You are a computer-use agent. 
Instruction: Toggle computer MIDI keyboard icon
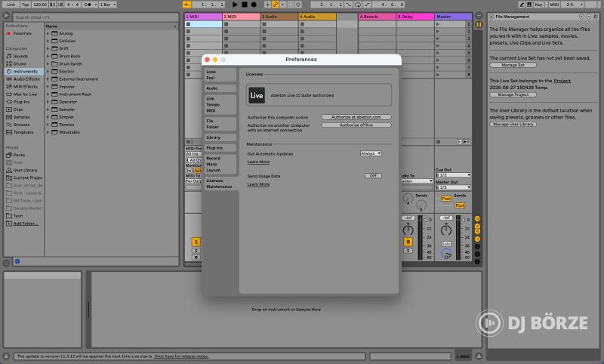click(x=530, y=5)
